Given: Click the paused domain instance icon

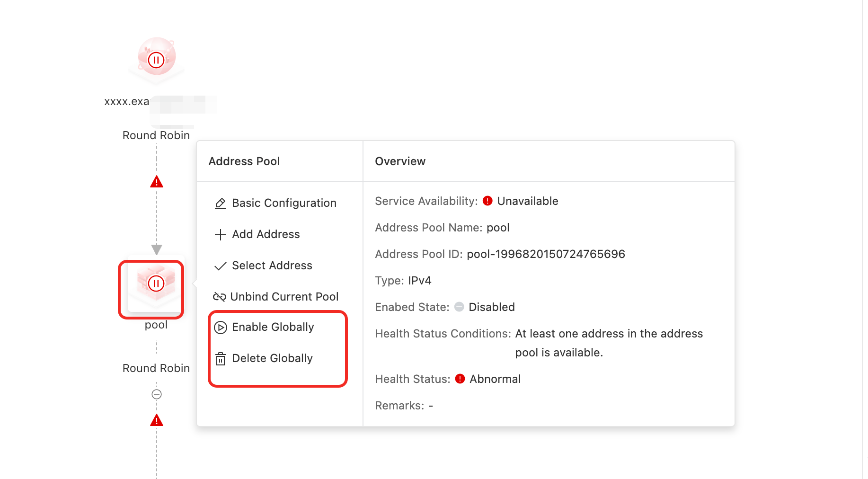Looking at the screenshot, I should [x=156, y=60].
